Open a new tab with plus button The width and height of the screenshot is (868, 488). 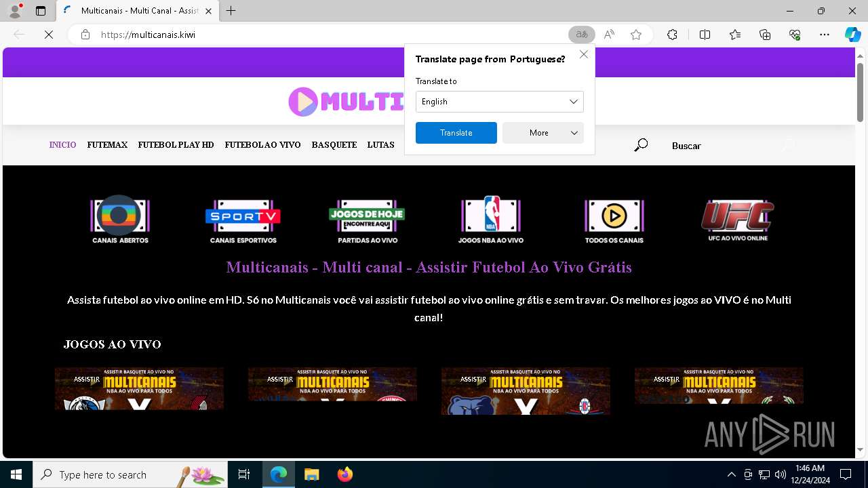[x=231, y=11]
